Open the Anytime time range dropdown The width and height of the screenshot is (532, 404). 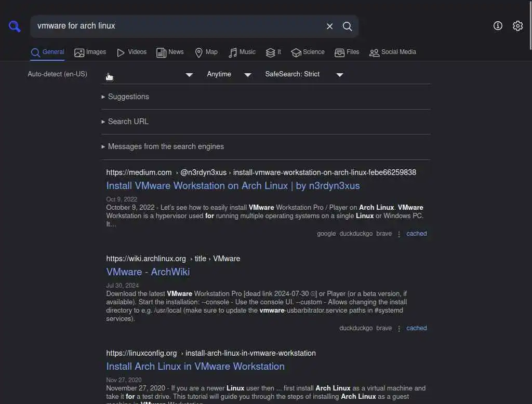tap(229, 74)
